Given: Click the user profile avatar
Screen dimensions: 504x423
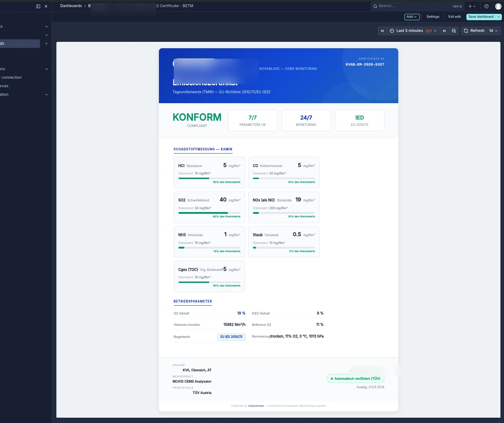Looking at the screenshot, I should point(498,6).
